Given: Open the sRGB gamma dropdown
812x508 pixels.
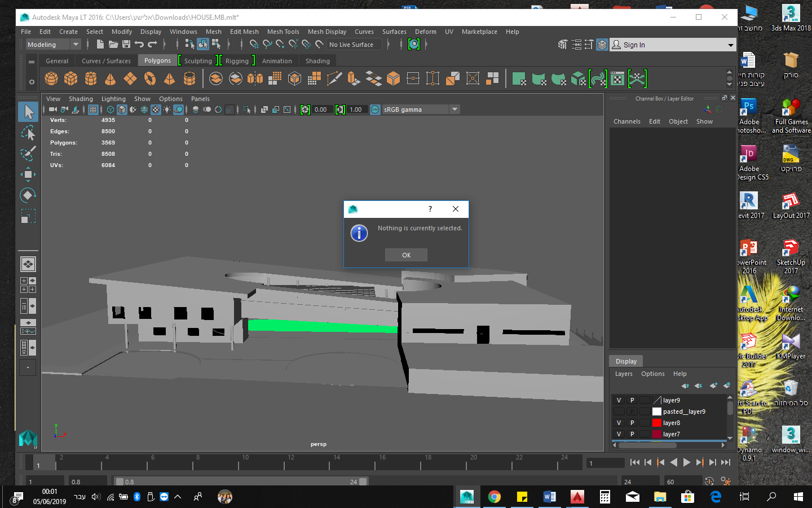Looking at the screenshot, I should click(x=454, y=109).
